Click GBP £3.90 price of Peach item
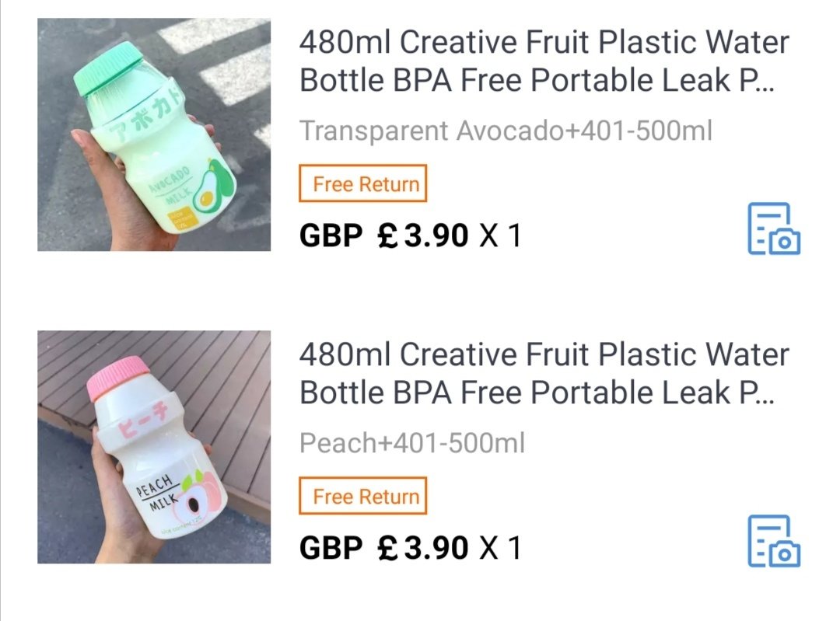This screenshot has width=840, height=621. click(x=383, y=548)
